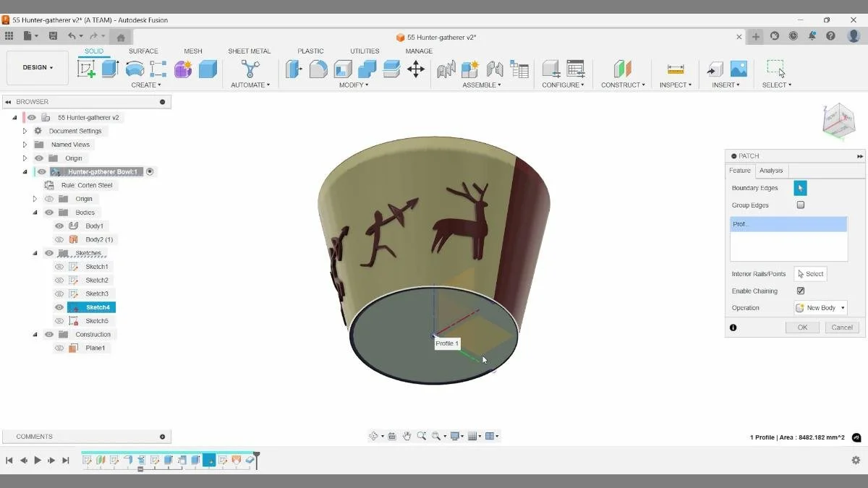Hide Body1 using its visibility eye
The width and height of the screenshot is (868, 488).
tap(59, 226)
